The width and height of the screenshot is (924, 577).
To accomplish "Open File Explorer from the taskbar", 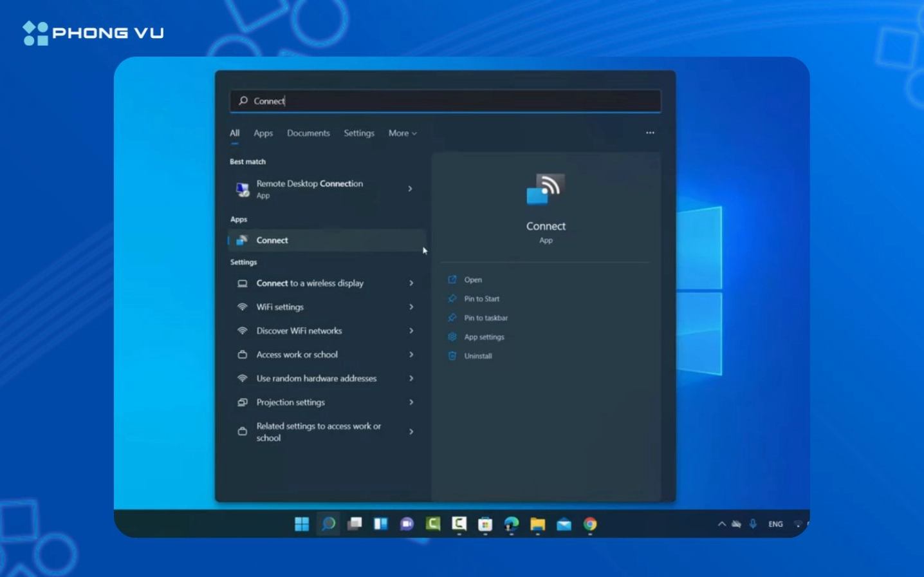I will (537, 524).
